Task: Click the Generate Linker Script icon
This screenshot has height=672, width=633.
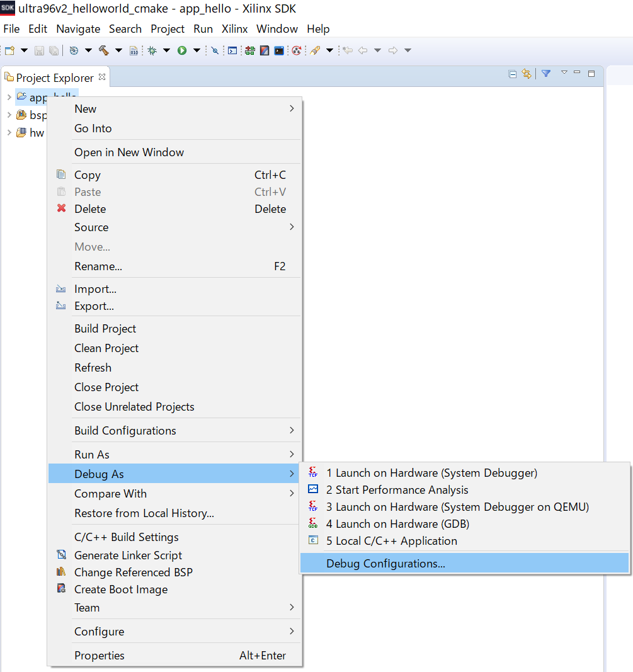Action: click(62, 555)
